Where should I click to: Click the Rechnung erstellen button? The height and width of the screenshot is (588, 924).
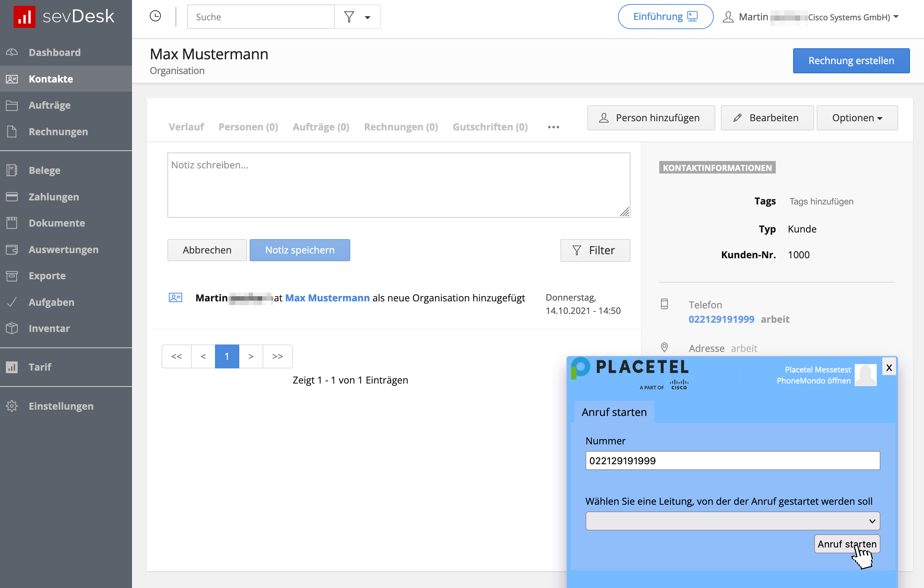(851, 60)
